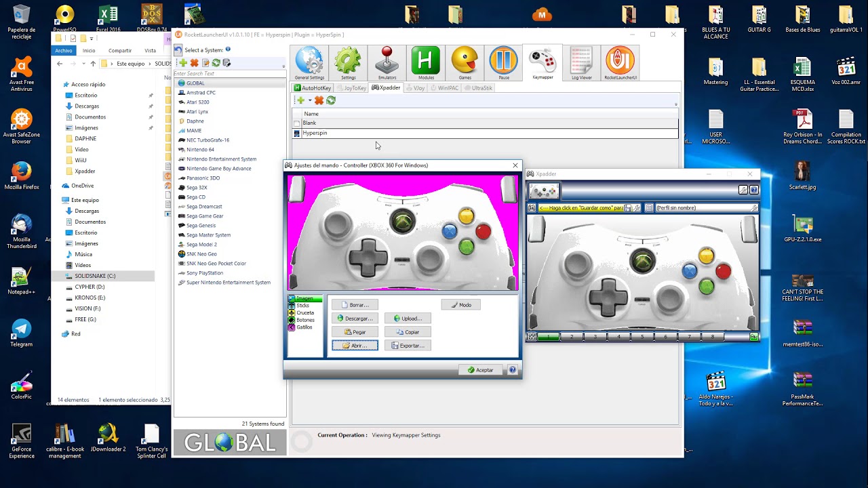The height and width of the screenshot is (488, 868).
Task: Click the Descargar... button
Action: tap(355, 319)
